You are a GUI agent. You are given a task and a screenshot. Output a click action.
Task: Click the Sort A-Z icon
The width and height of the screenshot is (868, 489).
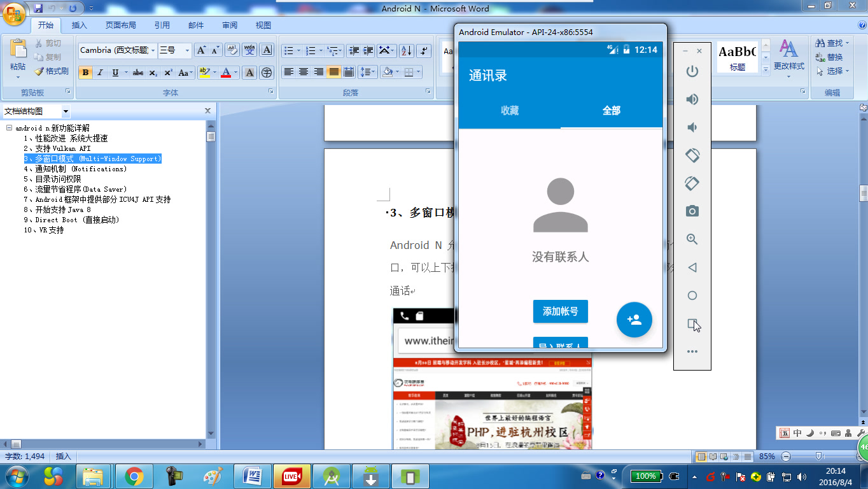(x=406, y=51)
